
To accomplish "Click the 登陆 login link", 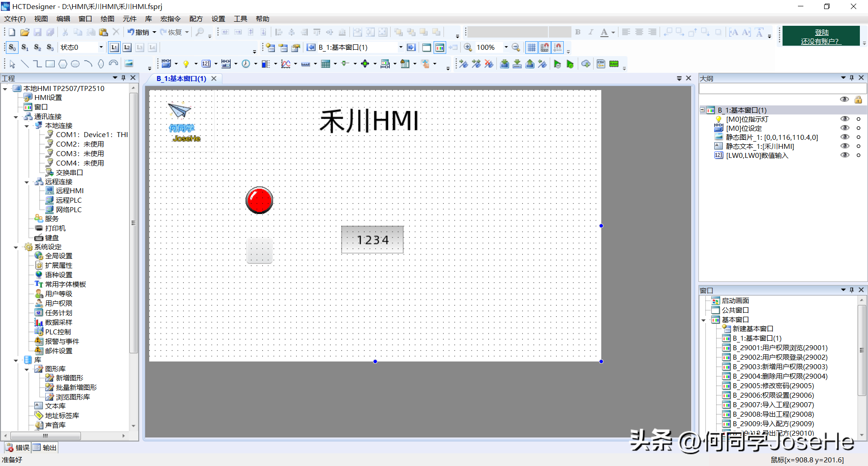I will (821, 32).
